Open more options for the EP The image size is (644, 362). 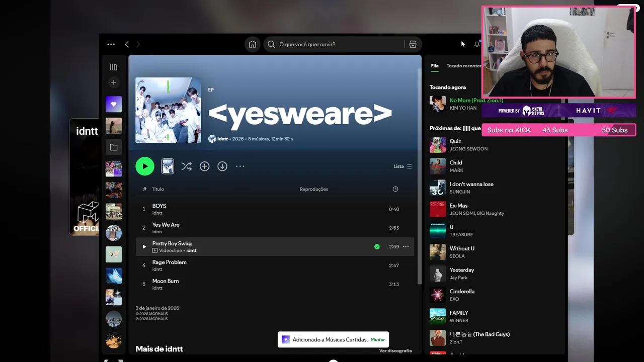point(240,166)
